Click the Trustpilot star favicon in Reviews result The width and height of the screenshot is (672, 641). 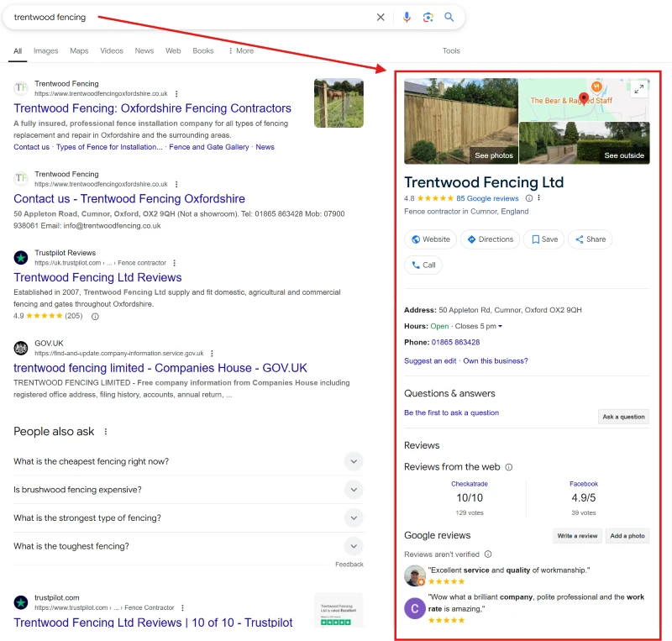click(x=21, y=258)
